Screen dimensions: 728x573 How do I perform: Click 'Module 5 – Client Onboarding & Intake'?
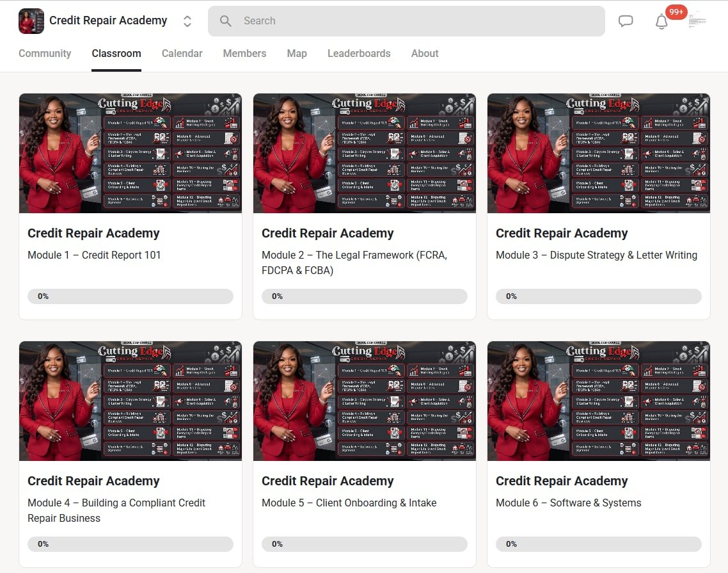click(x=349, y=503)
